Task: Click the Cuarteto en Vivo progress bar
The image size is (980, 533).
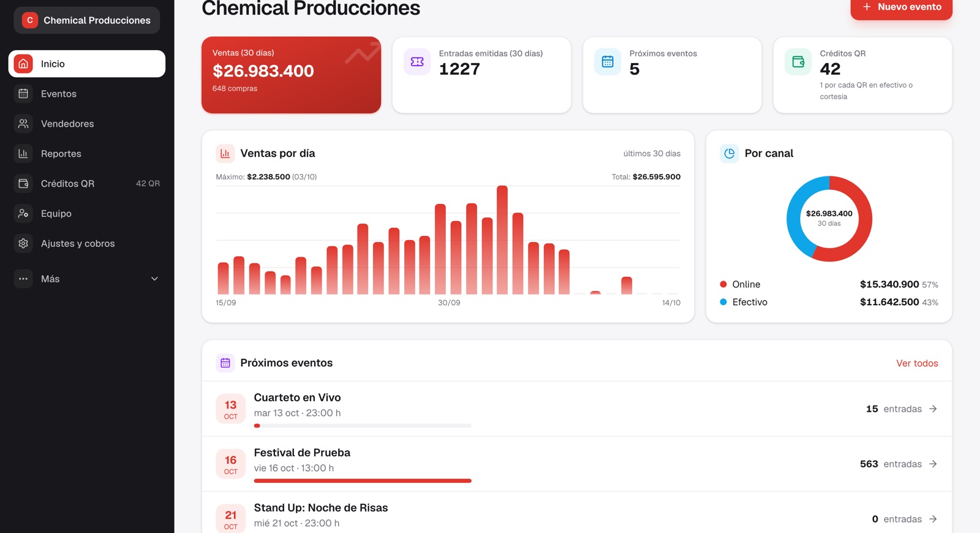Action: [x=363, y=426]
